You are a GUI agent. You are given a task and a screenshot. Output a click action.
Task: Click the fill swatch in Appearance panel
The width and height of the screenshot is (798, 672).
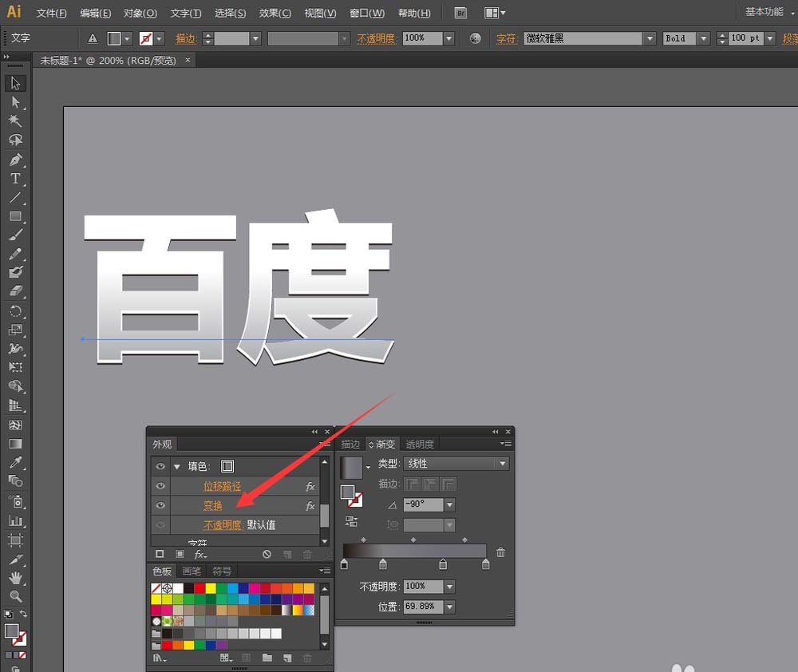coord(227,466)
